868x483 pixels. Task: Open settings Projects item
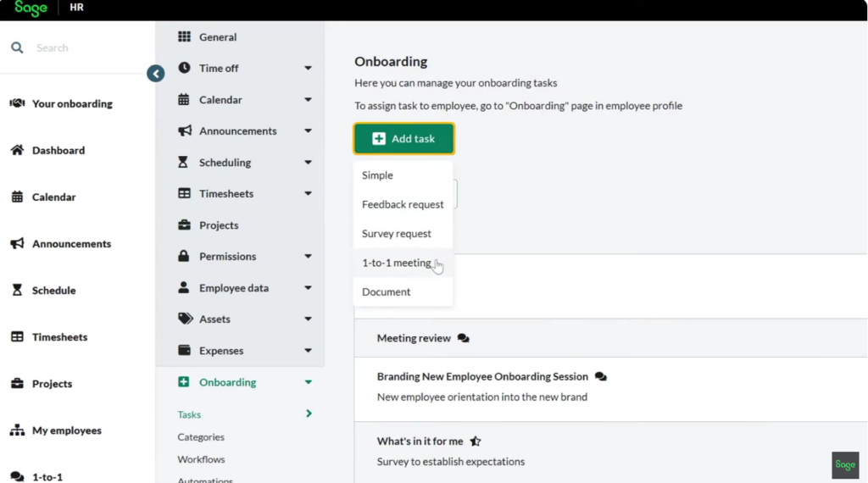[219, 225]
